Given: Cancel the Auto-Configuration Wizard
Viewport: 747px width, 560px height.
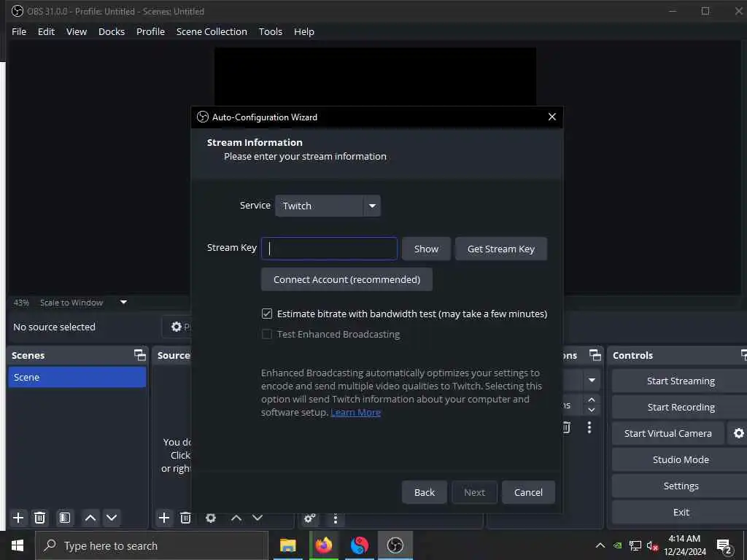Looking at the screenshot, I should [528, 492].
